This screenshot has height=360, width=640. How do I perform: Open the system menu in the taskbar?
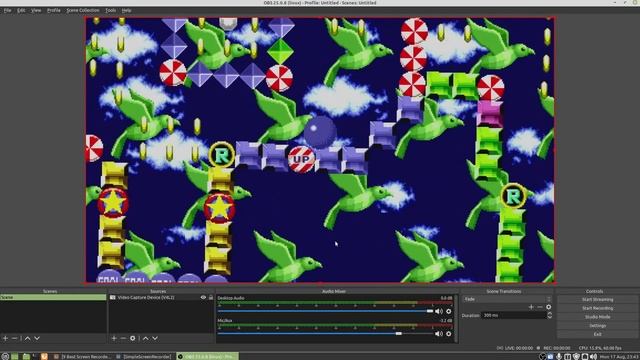click(x=5, y=356)
